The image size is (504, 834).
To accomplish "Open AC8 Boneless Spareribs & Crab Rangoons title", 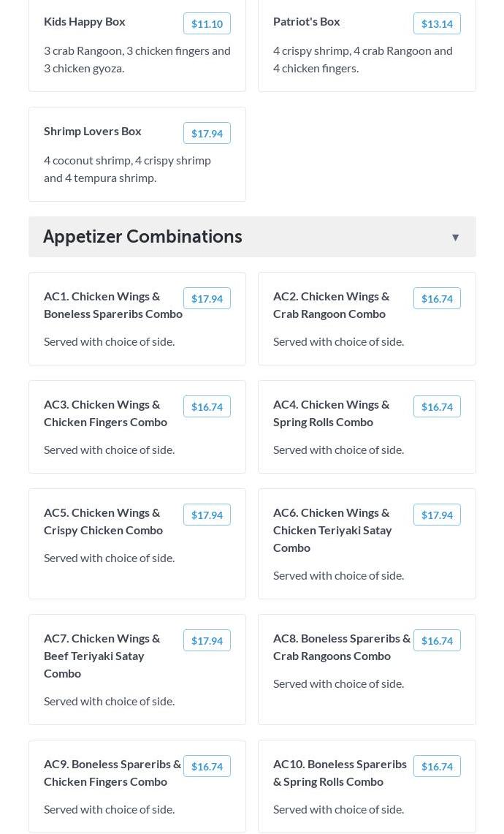I will point(341,647).
